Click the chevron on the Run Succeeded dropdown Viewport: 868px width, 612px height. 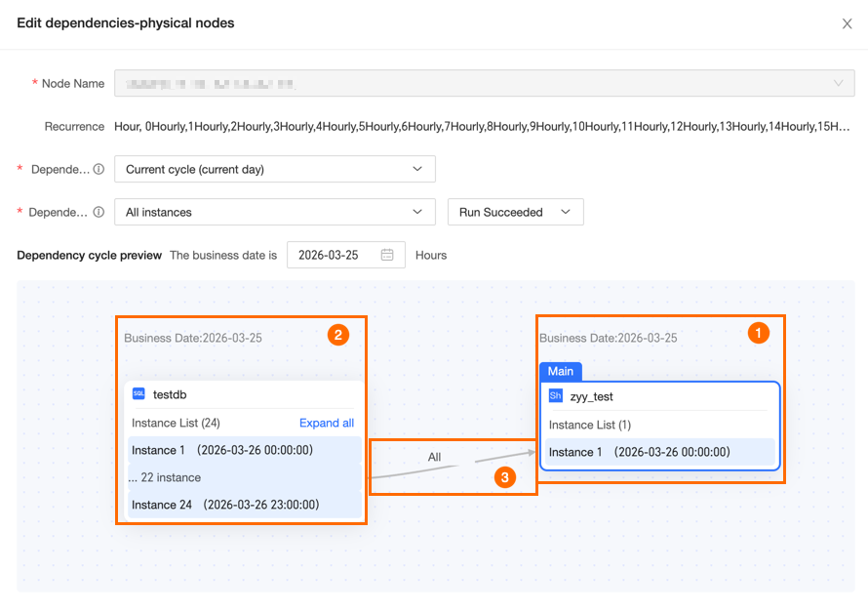coord(566,212)
